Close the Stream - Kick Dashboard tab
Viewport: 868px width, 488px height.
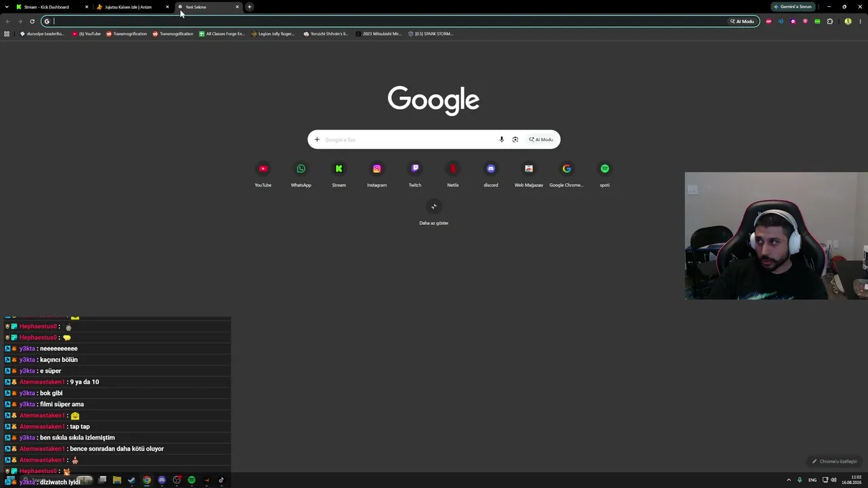[x=87, y=7]
